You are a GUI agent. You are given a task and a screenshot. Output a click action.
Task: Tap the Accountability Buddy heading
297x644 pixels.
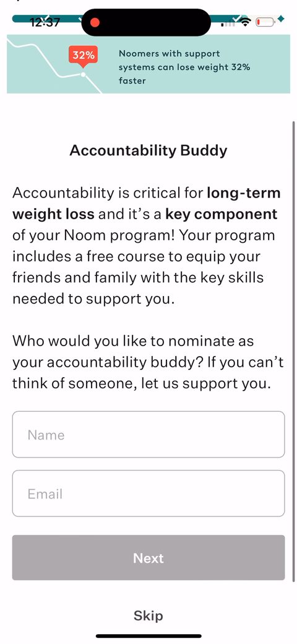point(148,150)
